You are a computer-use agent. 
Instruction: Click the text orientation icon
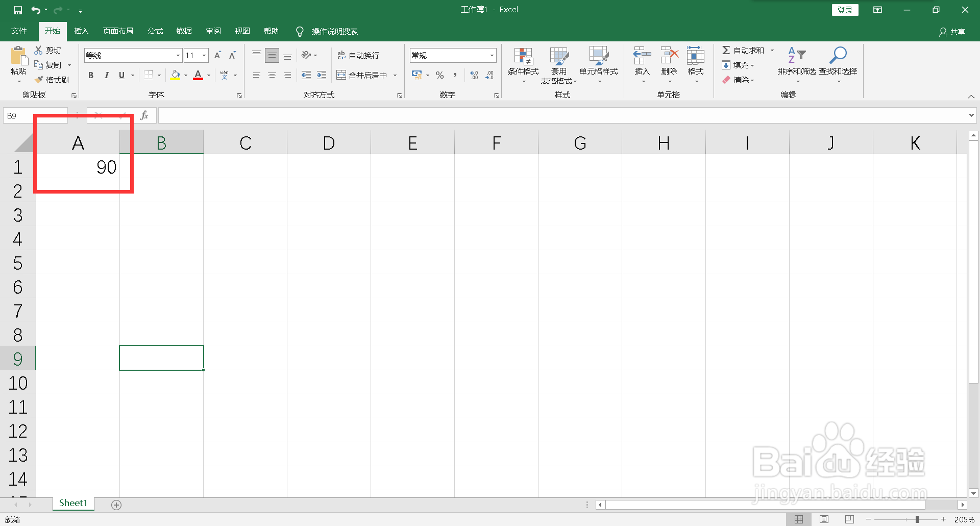(x=306, y=55)
